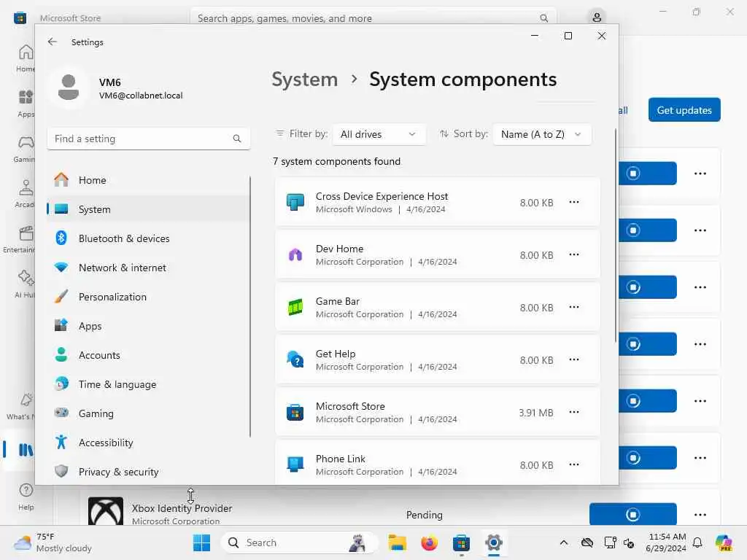Open Gaming in the Settings sidebar
Screen dimensions: 747x560
coord(147,413)
